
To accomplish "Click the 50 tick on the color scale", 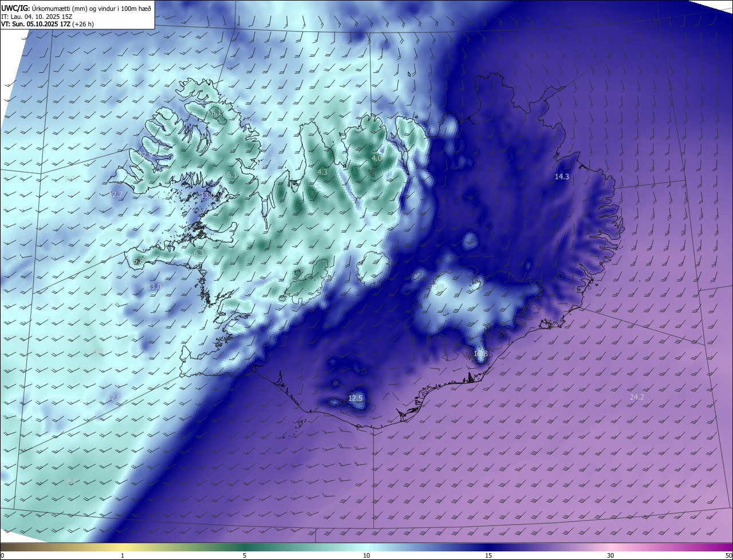I will (728, 555).
